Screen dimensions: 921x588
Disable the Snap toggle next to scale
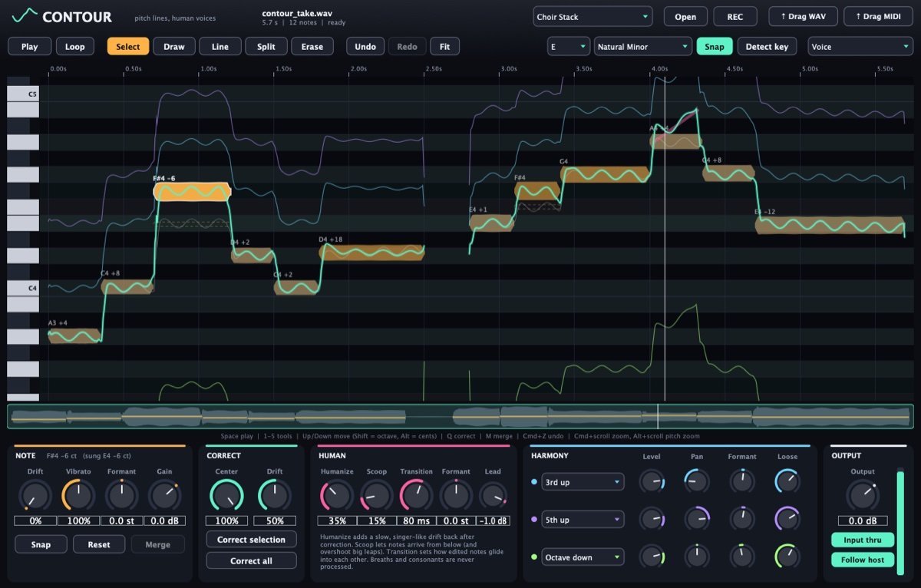coord(715,46)
